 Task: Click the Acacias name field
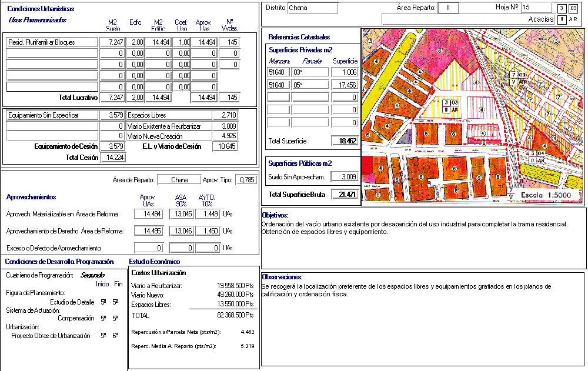coord(468,19)
